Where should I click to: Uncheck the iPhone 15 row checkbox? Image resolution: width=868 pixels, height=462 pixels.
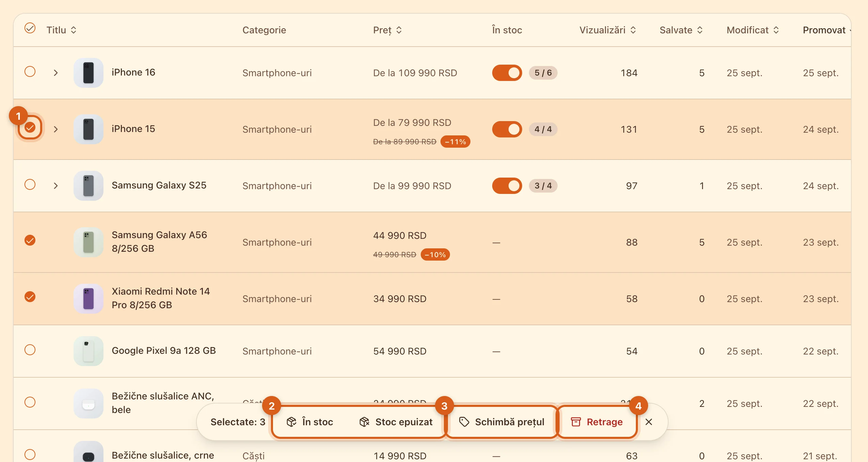point(30,127)
